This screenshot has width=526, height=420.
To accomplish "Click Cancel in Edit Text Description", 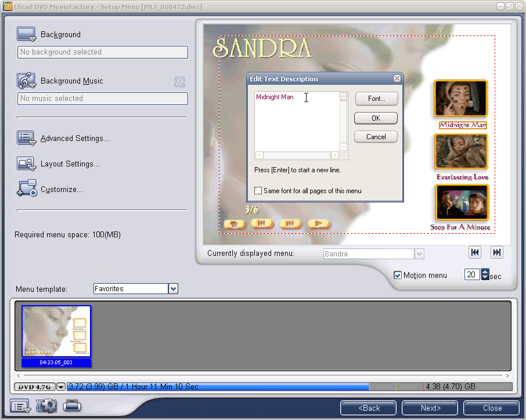I will (376, 137).
